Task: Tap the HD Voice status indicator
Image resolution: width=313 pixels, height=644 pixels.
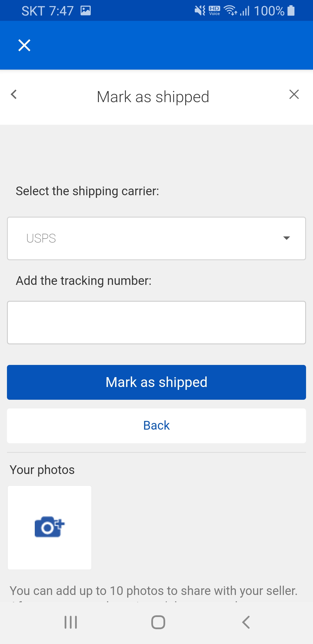Action: [214, 11]
